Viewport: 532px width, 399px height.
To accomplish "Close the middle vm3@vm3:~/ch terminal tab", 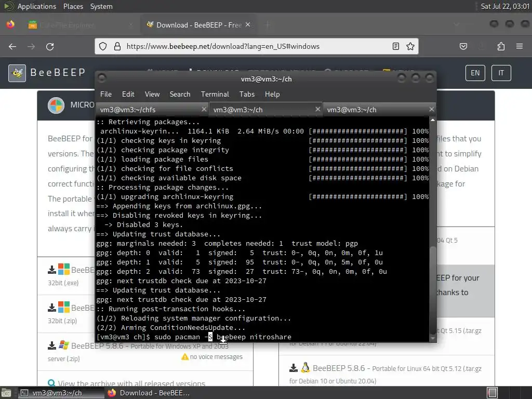I will click(x=317, y=109).
